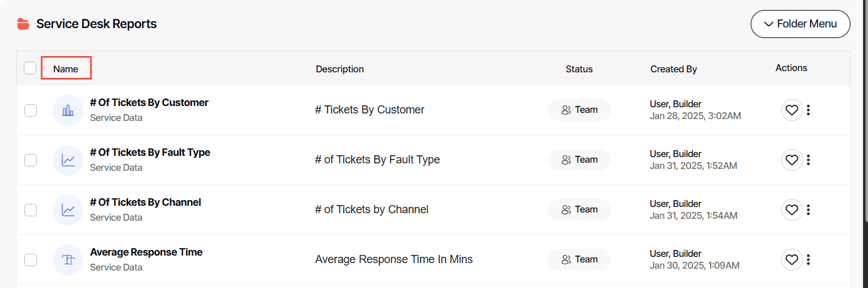Click the line chart icon for Tickets By Fault Type
Viewport: 868px width, 288px height.
click(x=68, y=160)
